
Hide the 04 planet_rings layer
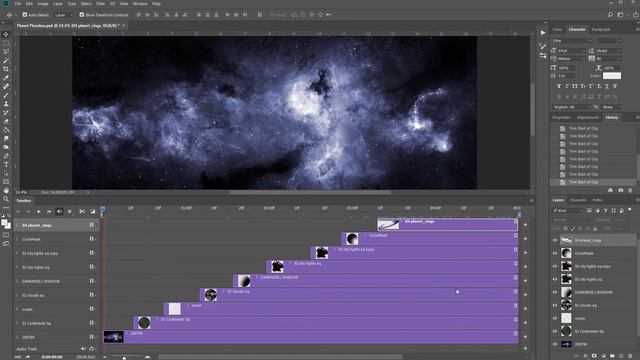pos(555,240)
